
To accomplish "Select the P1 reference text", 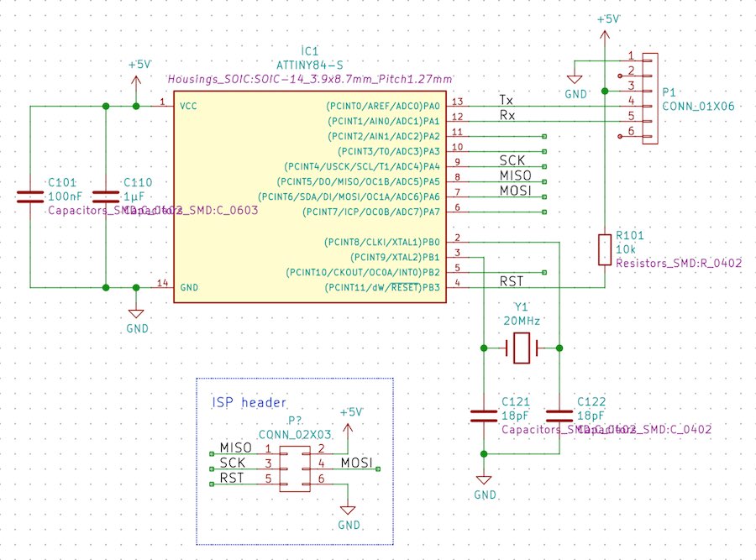I will [669, 92].
